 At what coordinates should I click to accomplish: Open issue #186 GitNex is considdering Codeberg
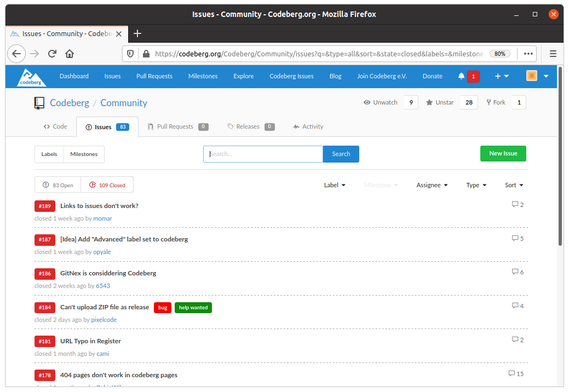pos(108,273)
